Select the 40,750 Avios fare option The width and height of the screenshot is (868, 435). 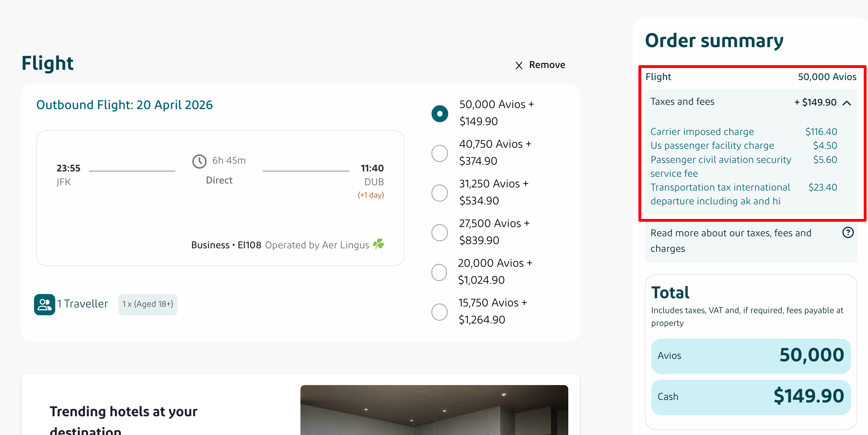point(439,153)
